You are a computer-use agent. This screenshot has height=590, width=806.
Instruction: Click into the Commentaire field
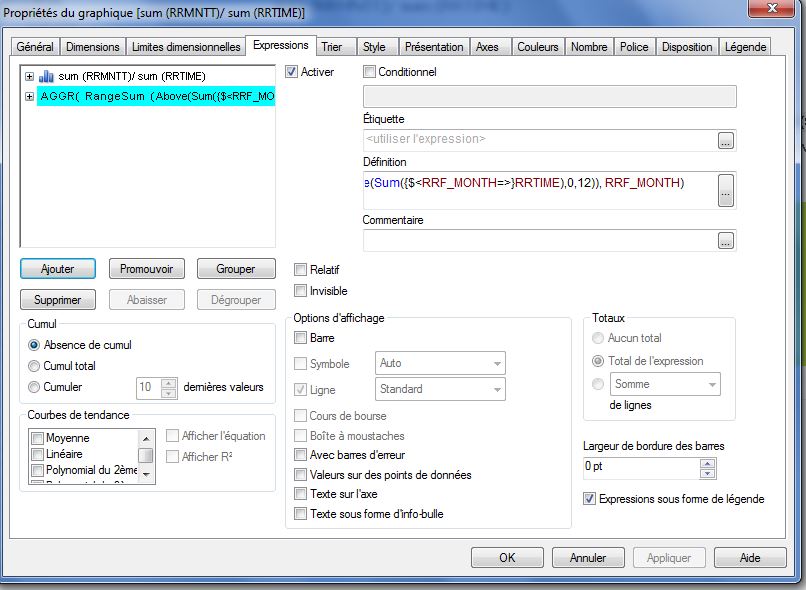[540, 241]
